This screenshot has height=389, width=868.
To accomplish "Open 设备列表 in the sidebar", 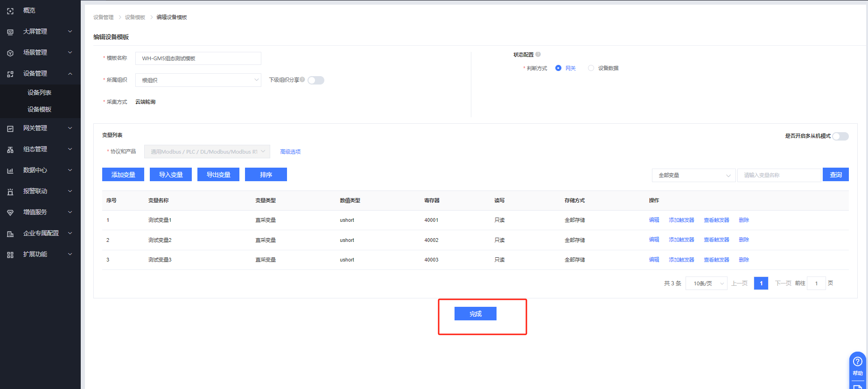I will (39, 92).
